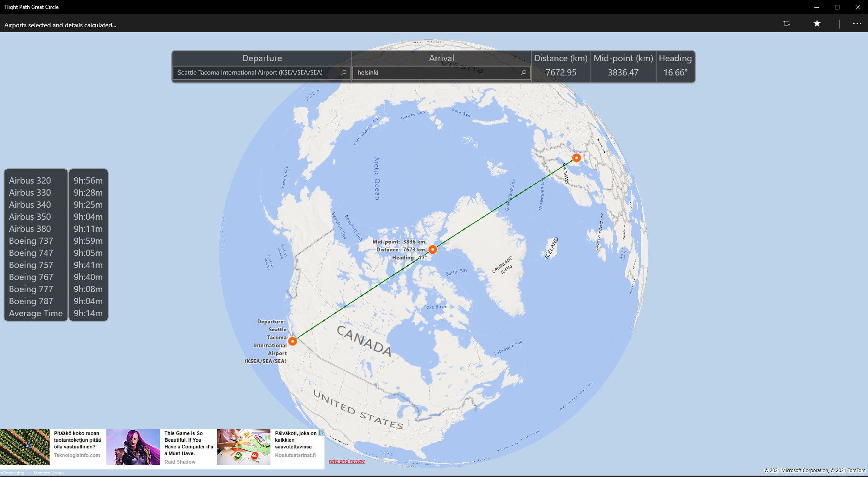Image resolution: width=868 pixels, height=477 pixels.
Task: Click the Boeing 787 row label
Action: coord(31,301)
